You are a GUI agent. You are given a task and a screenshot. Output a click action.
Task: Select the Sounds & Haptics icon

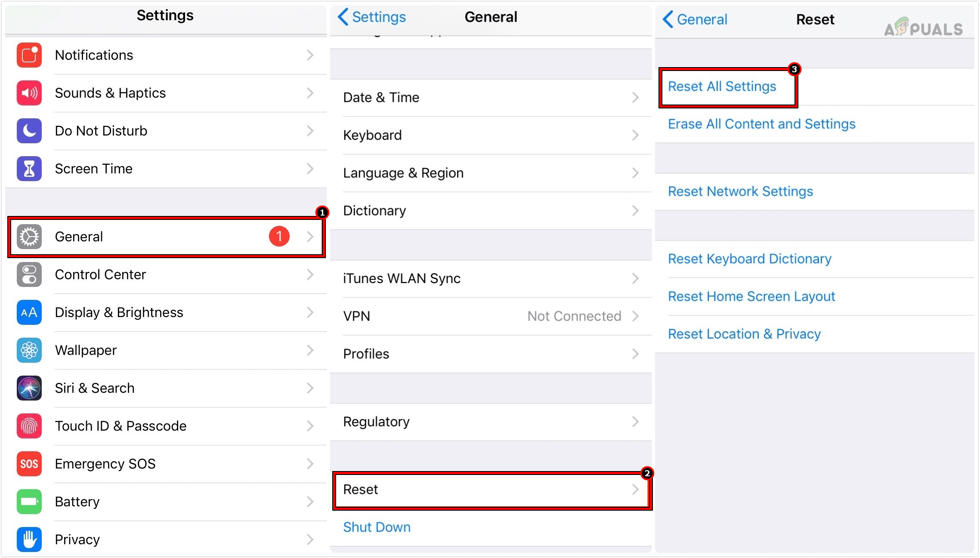pyautogui.click(x=28, y=93)
